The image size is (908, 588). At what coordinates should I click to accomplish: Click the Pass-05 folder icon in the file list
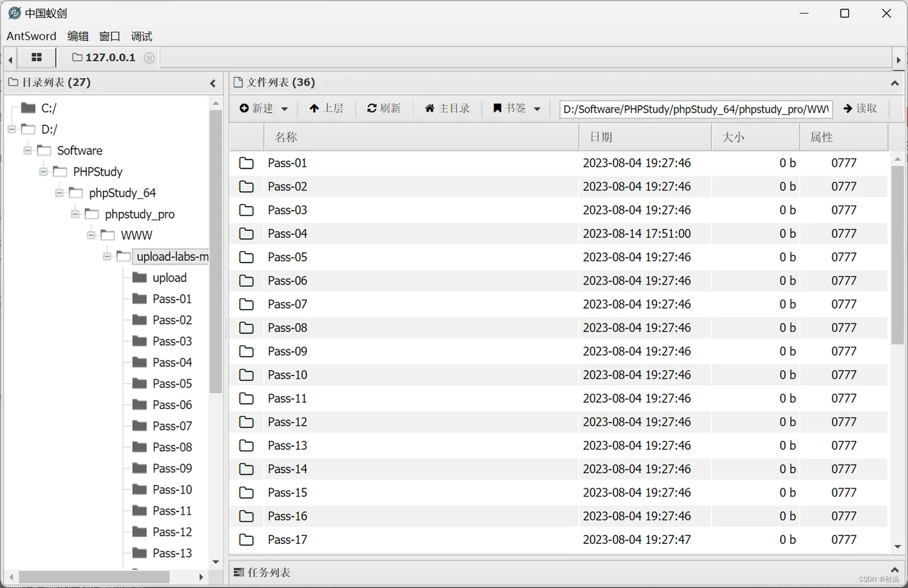[246, 257]
